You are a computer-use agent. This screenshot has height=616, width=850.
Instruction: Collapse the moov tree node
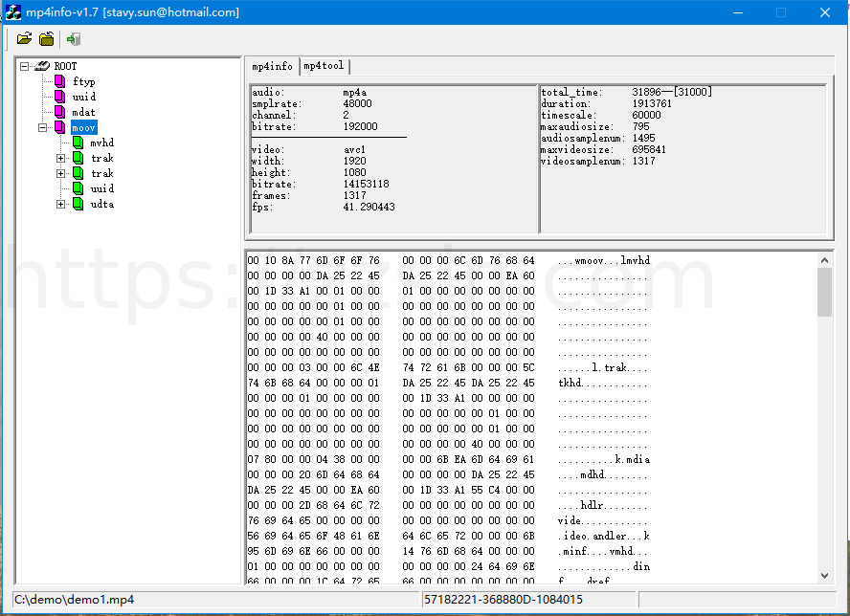[x=43, y=127]
